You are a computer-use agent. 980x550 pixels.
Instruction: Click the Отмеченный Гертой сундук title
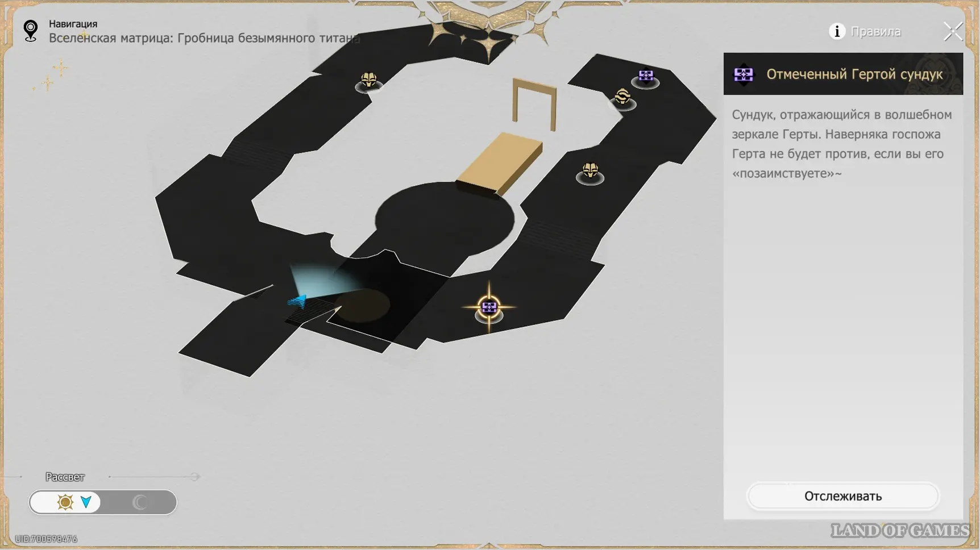[x=854, y=74]
